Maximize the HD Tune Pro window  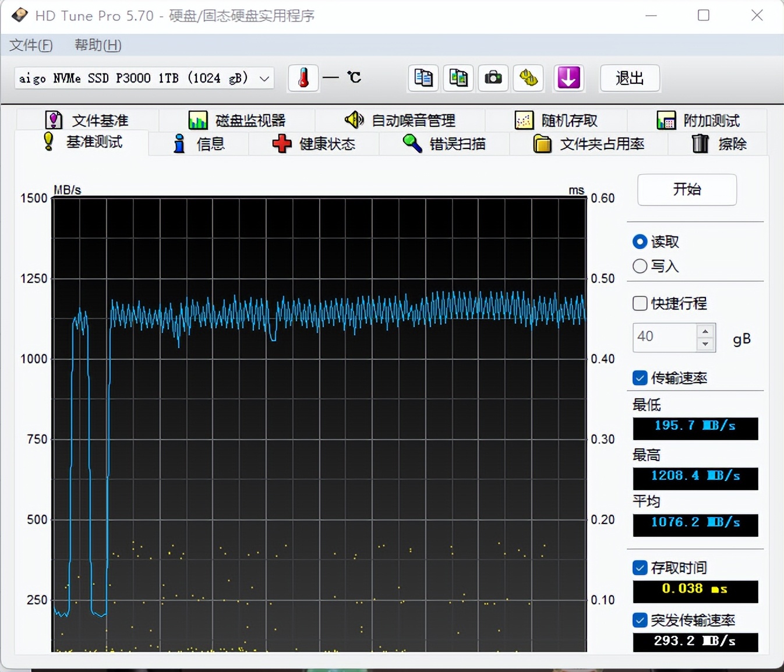[x=704, y=15]
